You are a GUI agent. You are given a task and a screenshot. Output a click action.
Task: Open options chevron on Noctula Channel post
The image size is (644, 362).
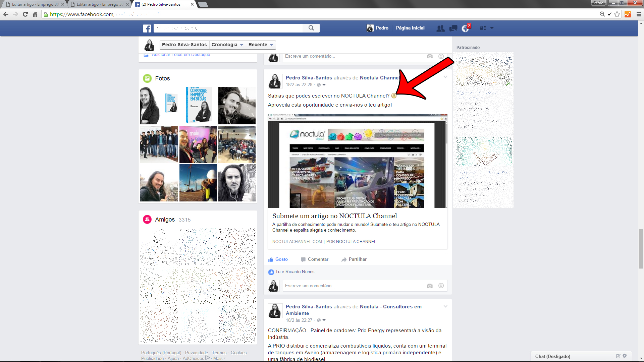pos(445,77)
